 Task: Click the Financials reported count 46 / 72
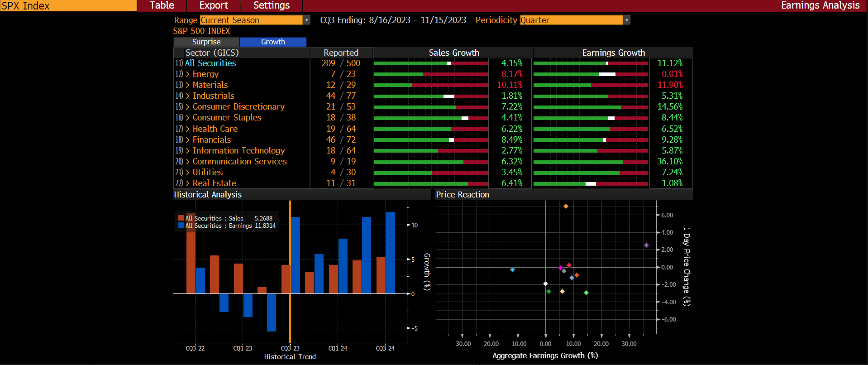point(341,139)
